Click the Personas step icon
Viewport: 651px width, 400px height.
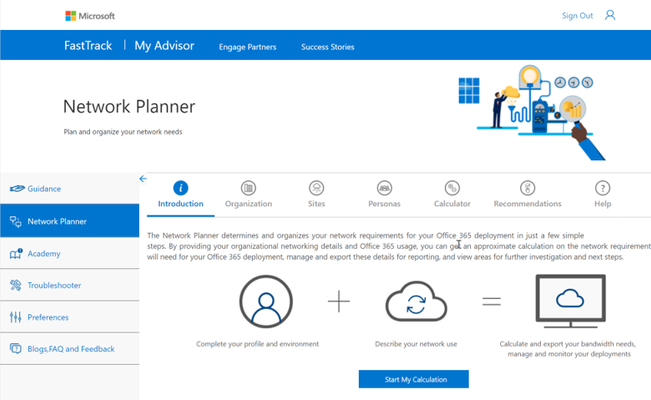click(384, 188)
